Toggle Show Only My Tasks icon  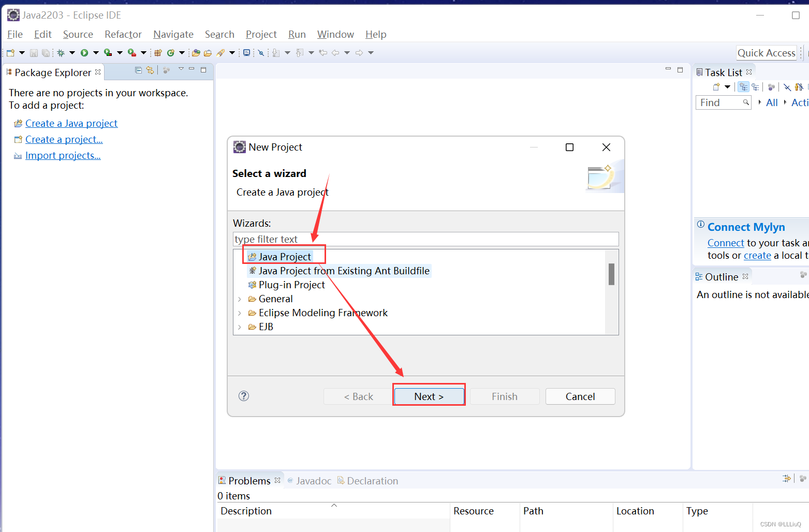(799, 87)
